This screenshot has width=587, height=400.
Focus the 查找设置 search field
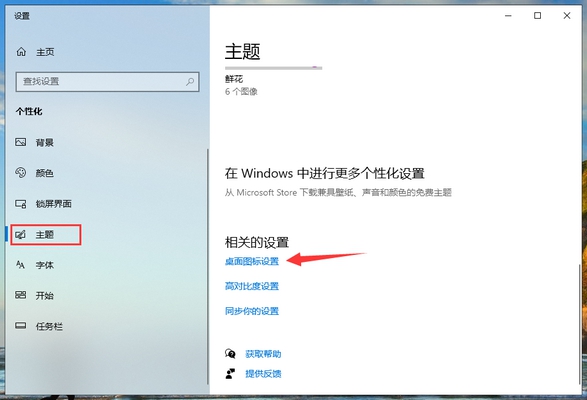pyautogui.click(x=107, y=82)
